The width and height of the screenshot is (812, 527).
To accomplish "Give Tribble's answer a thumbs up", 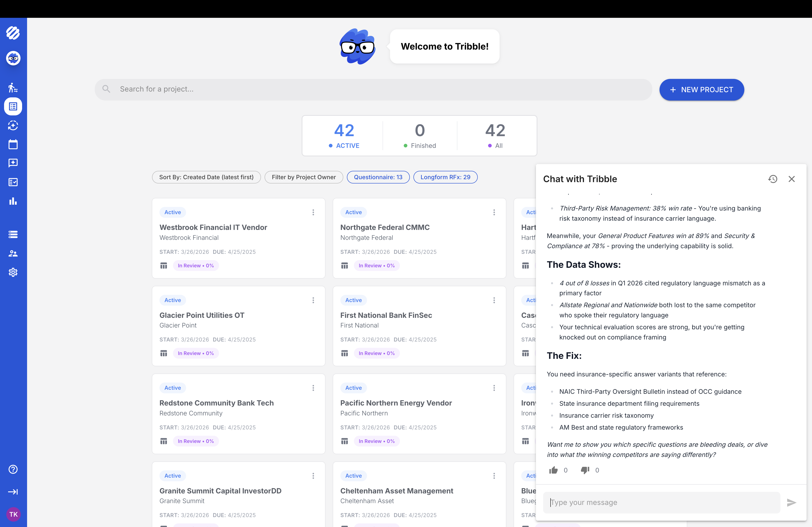I will [553, 470].
